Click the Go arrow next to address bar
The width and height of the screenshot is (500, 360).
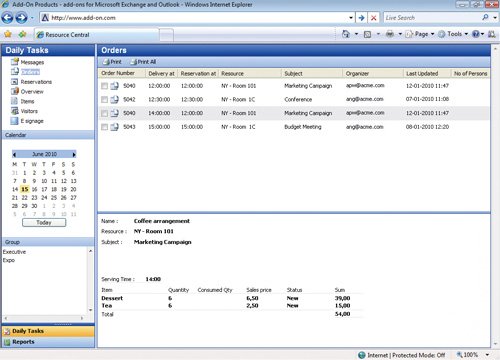(x=361, y=18)
